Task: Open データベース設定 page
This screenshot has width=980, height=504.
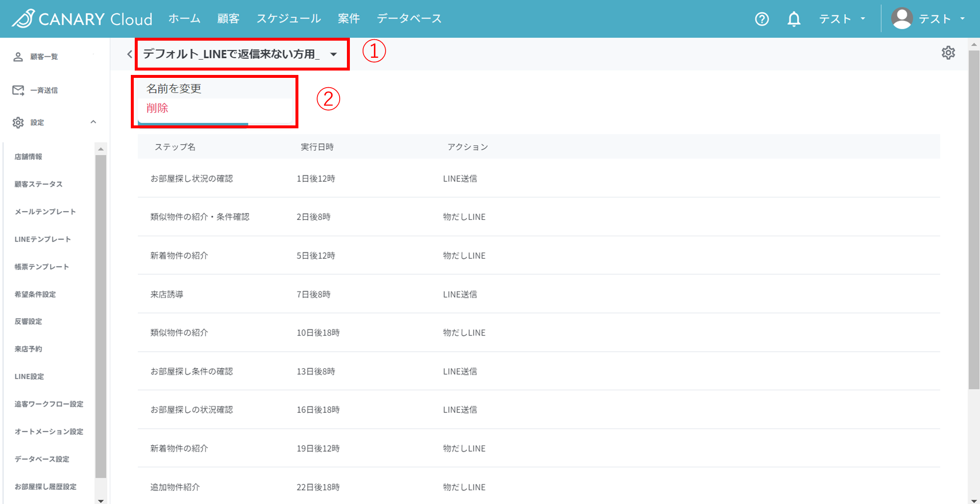Action: (x=42, y=459)
